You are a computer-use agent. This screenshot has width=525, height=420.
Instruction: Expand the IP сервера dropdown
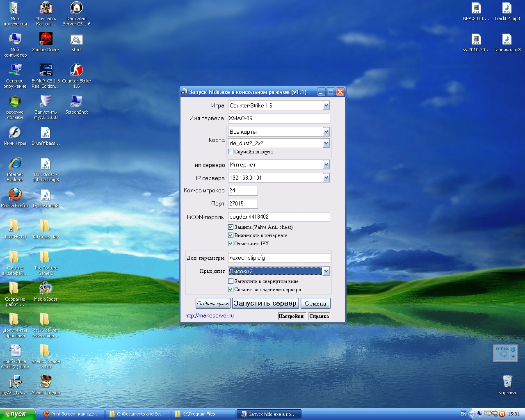(279, 178)
